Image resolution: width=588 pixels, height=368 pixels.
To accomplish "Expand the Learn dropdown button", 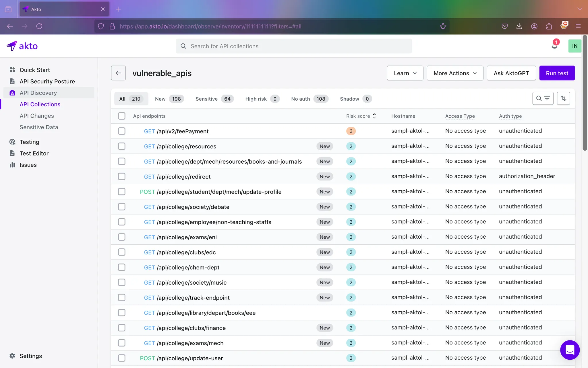I will 404,72.
